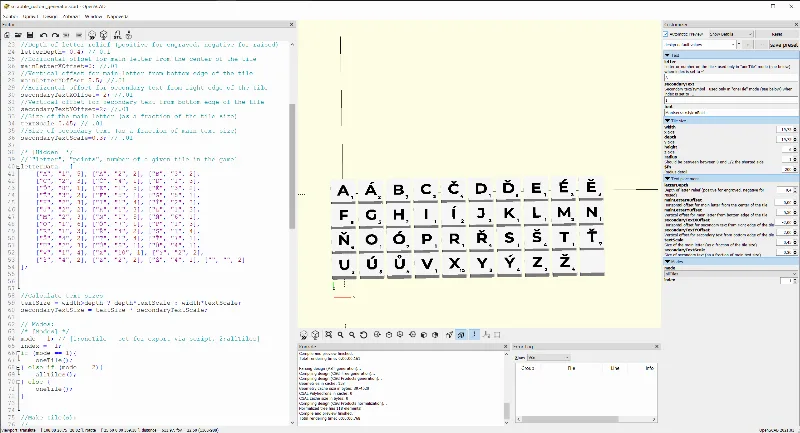Image resolution: width=800 pixels, height=433 pixels.
Task: Click the index value spinbox in Customizer
Action: point(789,281)
